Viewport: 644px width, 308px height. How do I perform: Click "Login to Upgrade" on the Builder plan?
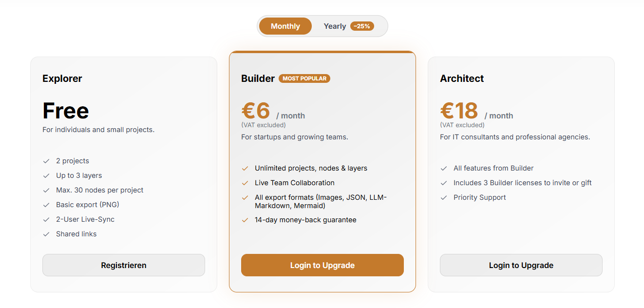(x=322, y=265)
